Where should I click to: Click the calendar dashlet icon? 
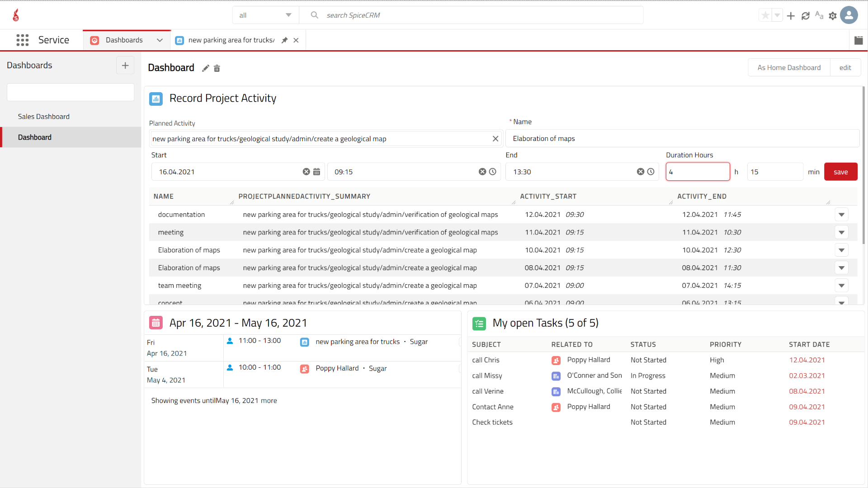(x=156, y=323)
